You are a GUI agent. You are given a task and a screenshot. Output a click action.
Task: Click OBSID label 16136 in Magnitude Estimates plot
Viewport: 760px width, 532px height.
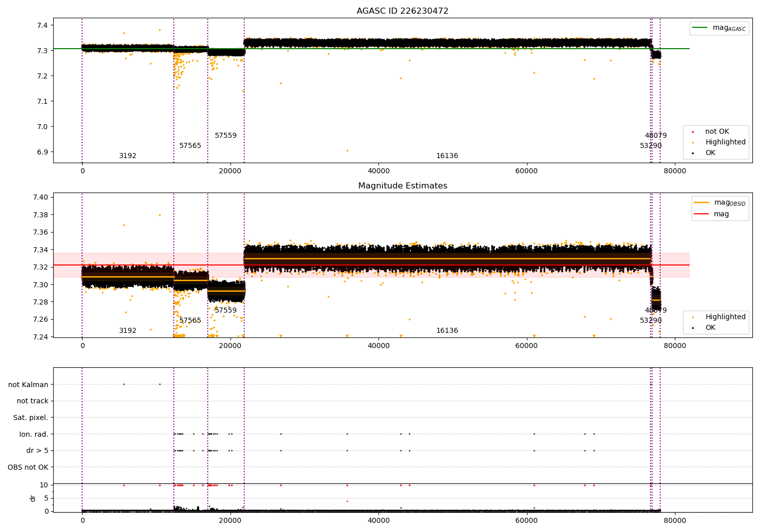pyautogui.click(x=447, y=331)
